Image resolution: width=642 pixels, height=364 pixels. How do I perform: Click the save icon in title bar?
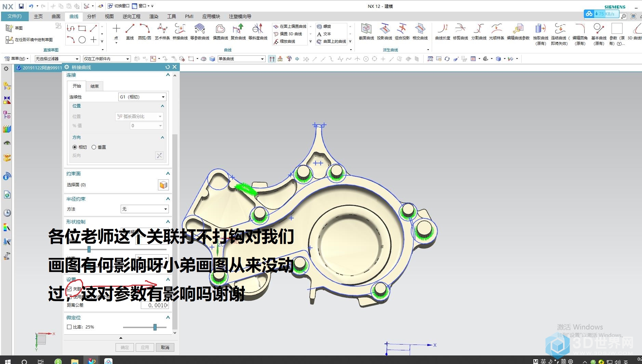tap(21, 6)
